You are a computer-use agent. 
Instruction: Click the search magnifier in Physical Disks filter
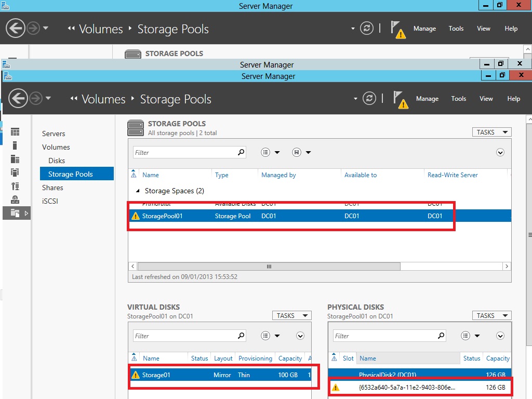click(441, 336)
